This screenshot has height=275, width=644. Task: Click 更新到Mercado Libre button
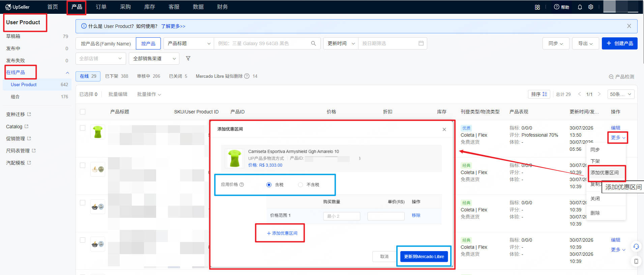coord(424,256)
